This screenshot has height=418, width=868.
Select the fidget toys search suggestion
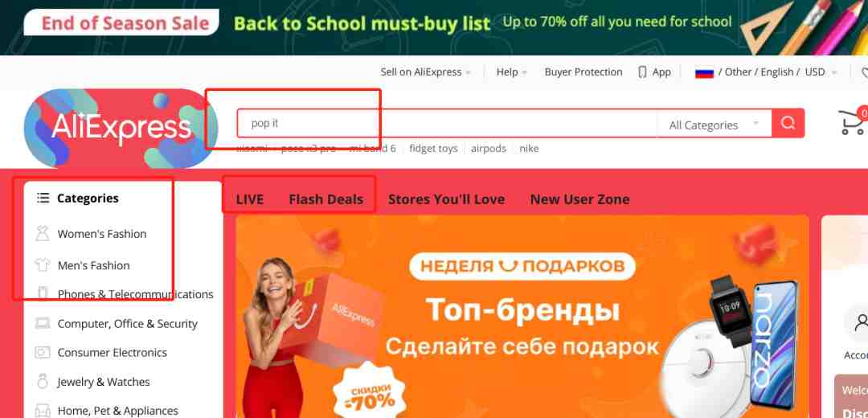(433, 149)
